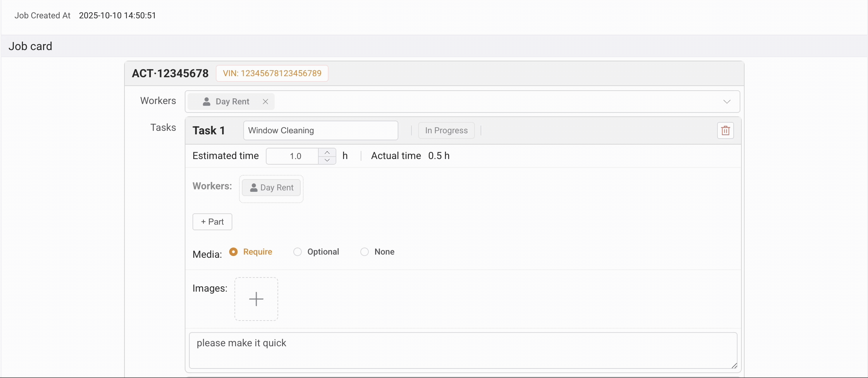Click the Job card header
The width and height of the screenshot is (868, 378).
30,46
